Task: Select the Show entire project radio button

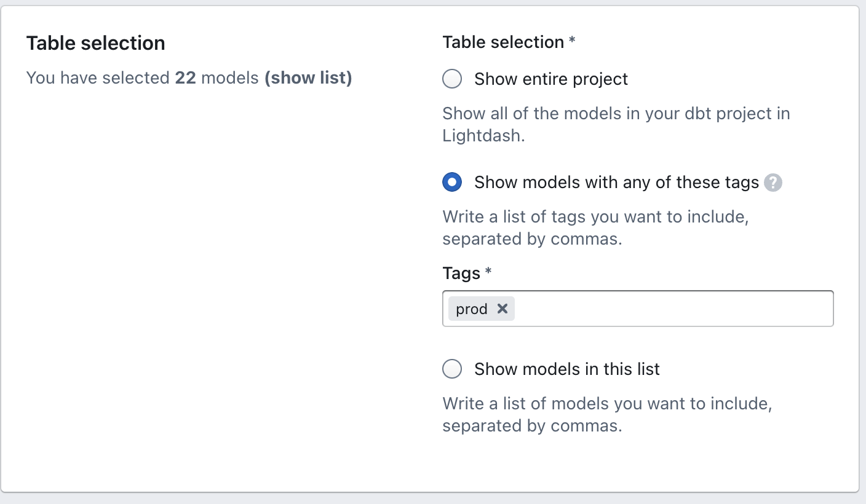Action: tap(452, 79)
